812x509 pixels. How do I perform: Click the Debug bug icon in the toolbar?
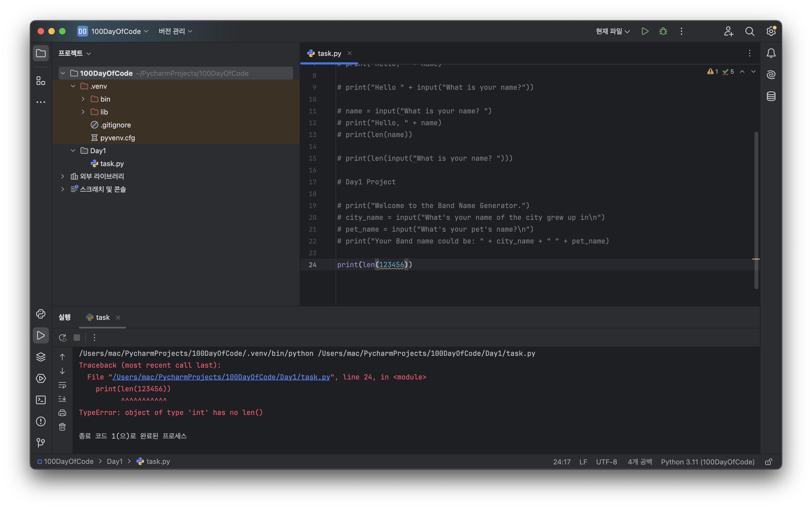(x=663, y=31)
